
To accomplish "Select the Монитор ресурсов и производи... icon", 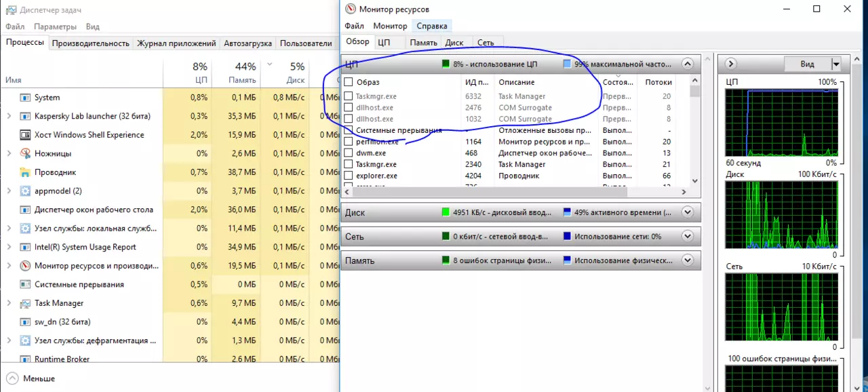I will pos(25,266).
